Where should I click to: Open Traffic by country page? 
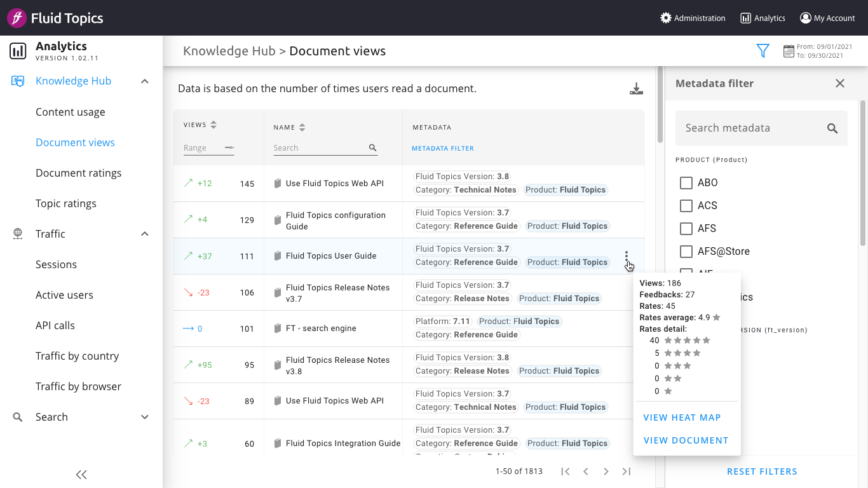77,356
